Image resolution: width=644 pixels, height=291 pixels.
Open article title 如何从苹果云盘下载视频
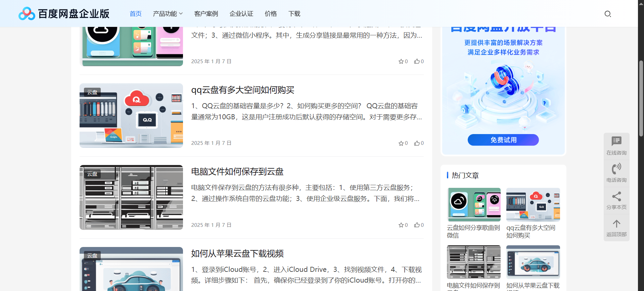click(237, 254)
